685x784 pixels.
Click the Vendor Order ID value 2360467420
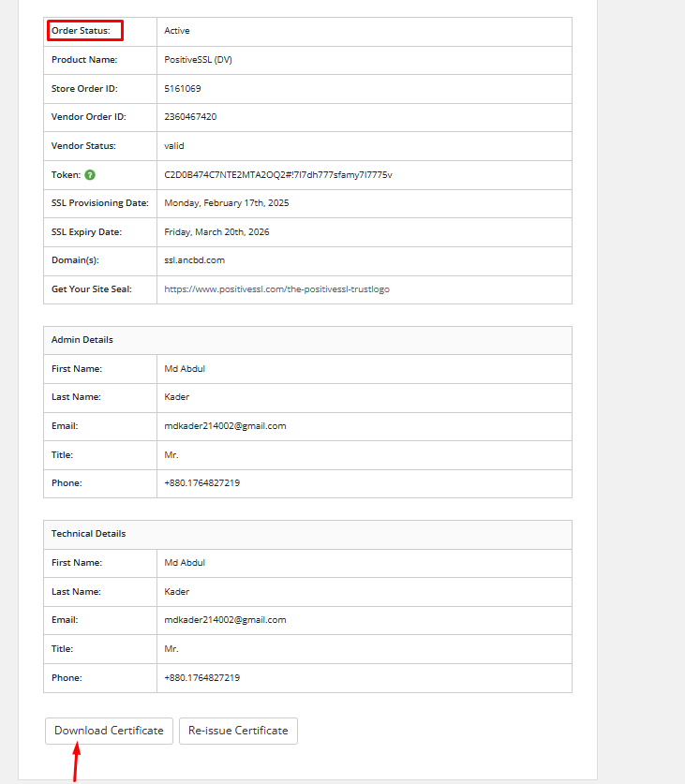point(190,117)
